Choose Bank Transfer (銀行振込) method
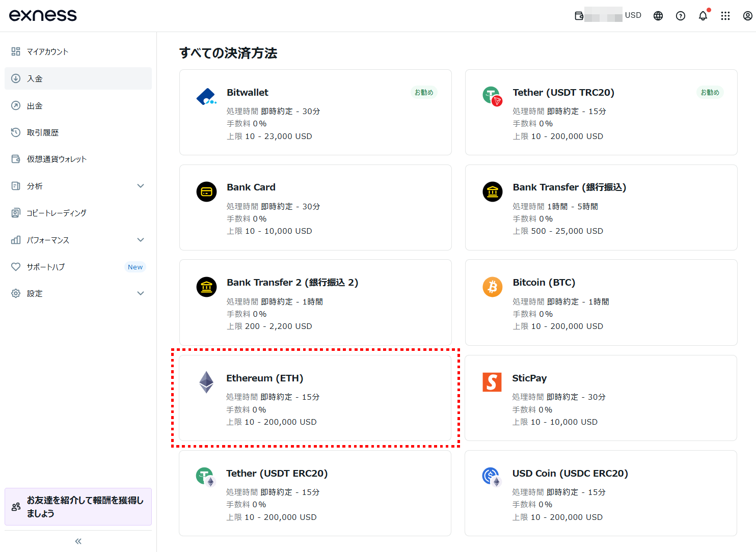 [x=601, y=207]
